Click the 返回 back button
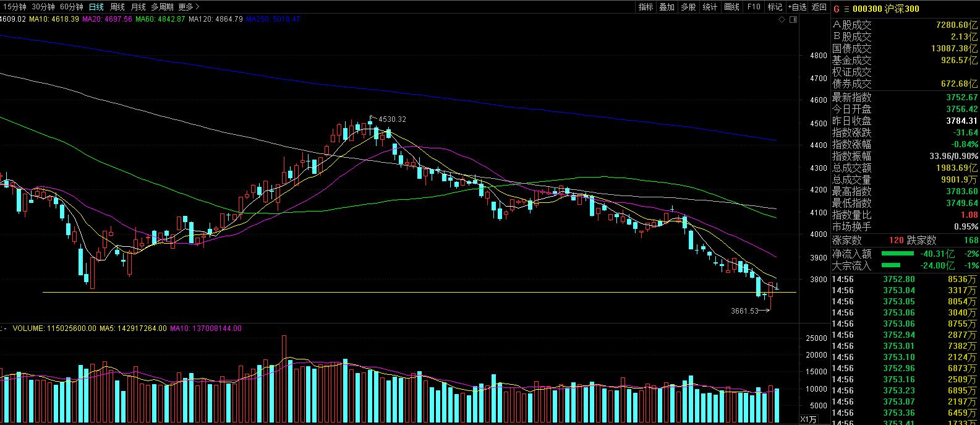This screenshot has height=425, width=980. coord(819,7)
